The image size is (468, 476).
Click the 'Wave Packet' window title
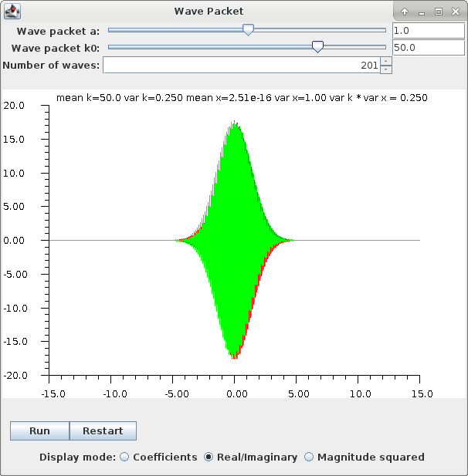coord(209,12)
